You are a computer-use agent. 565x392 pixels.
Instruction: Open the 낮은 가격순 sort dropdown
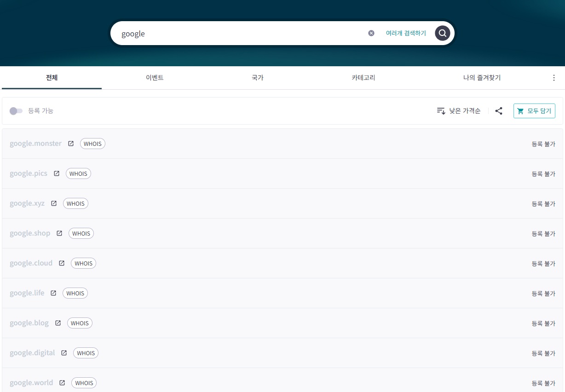[x=459, y=111]
